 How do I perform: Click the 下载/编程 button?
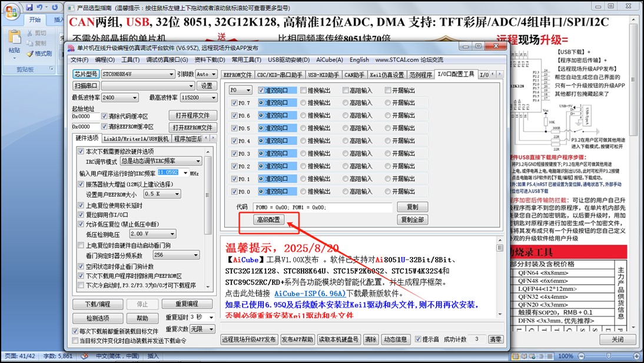97,304
